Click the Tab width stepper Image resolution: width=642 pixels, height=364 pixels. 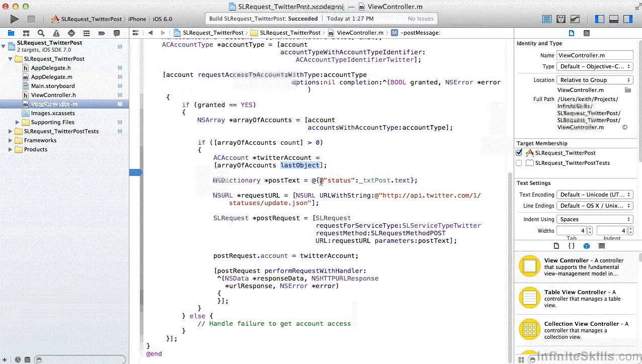(x=590, y=231)
